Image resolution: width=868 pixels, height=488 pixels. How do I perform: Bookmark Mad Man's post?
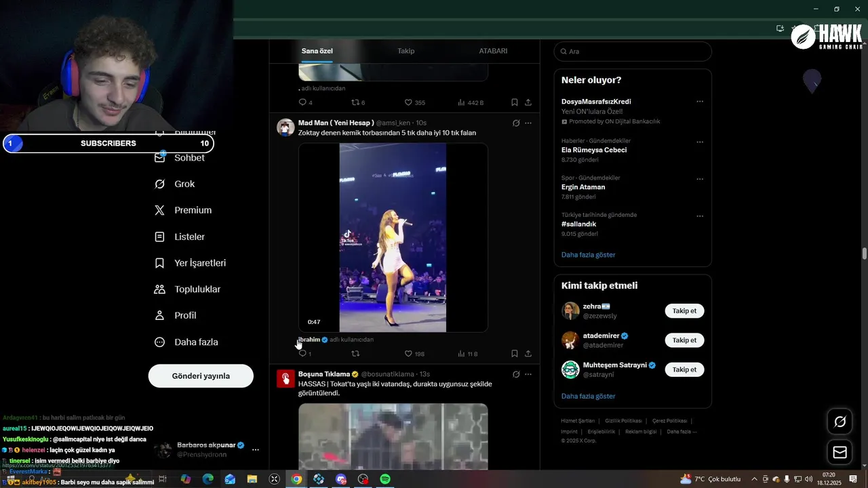click(515, 354)
